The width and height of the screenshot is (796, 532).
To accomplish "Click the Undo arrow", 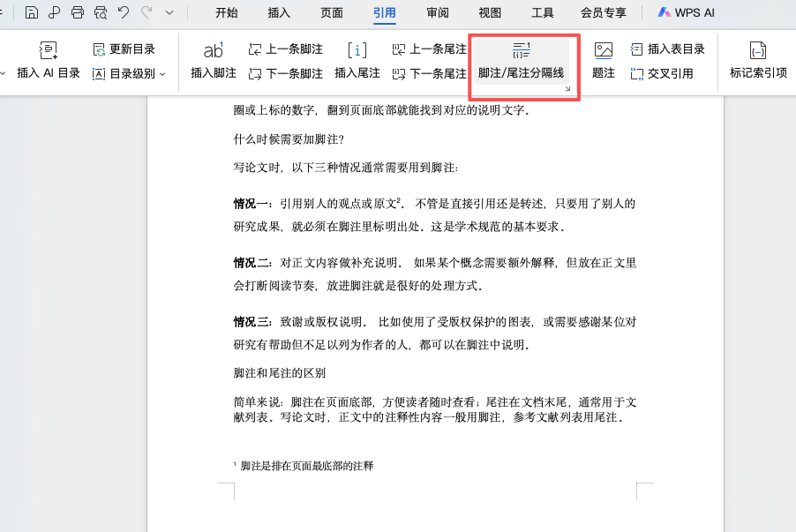I will point(124,12).
